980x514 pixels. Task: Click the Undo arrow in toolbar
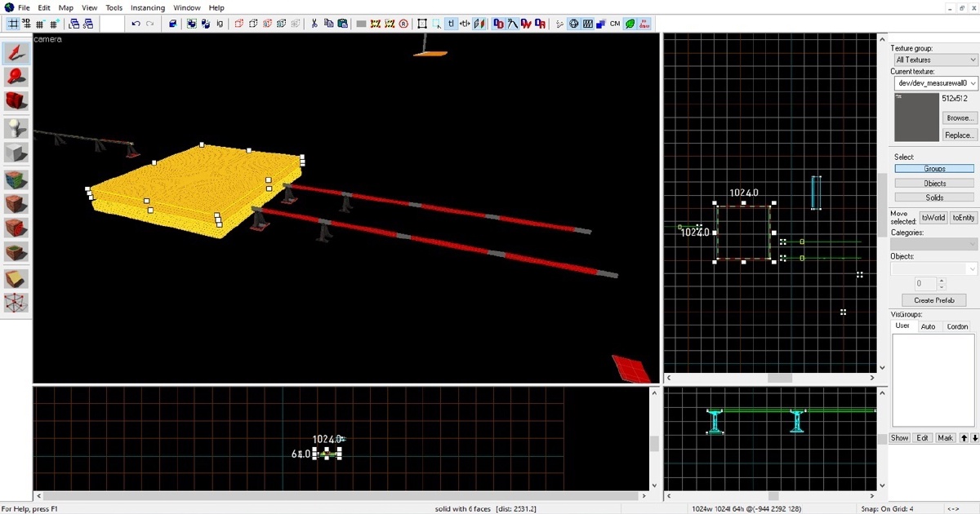pyautogui.click(x=136, y=24)
